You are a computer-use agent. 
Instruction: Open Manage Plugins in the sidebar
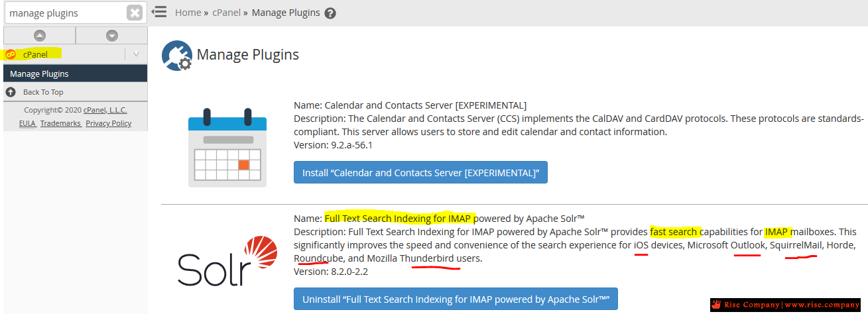point(76,74)
